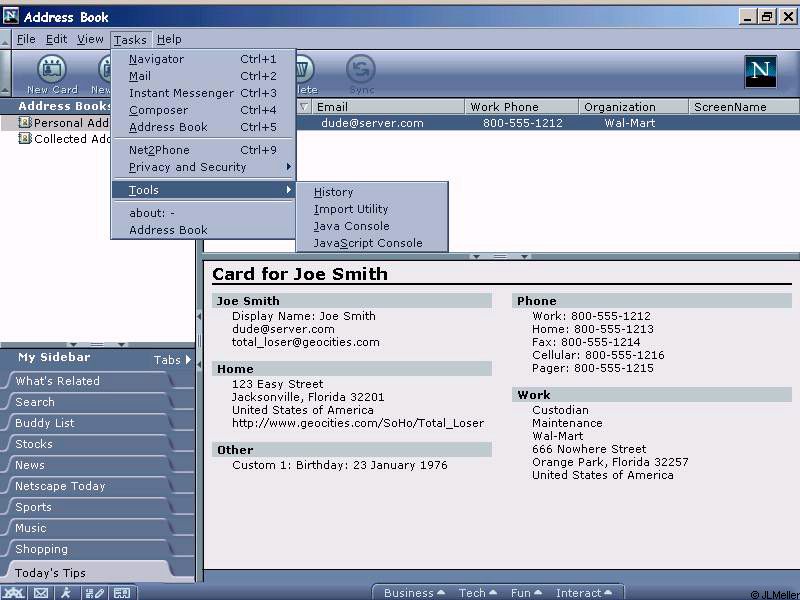This screenshot has width=800, height=600.
Task: Select the Collected Addresses tree entry
Action: point(64,139)
